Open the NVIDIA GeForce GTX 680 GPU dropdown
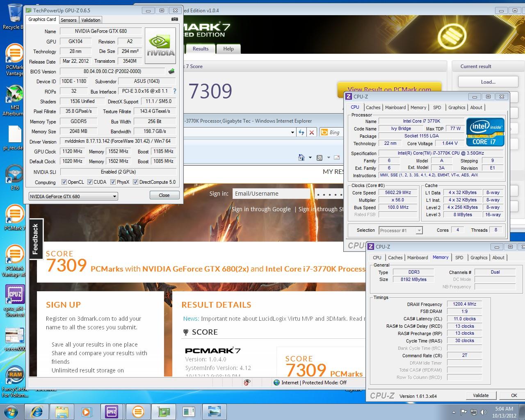Viewport: 525px width, 420px height. click(73, 196)
